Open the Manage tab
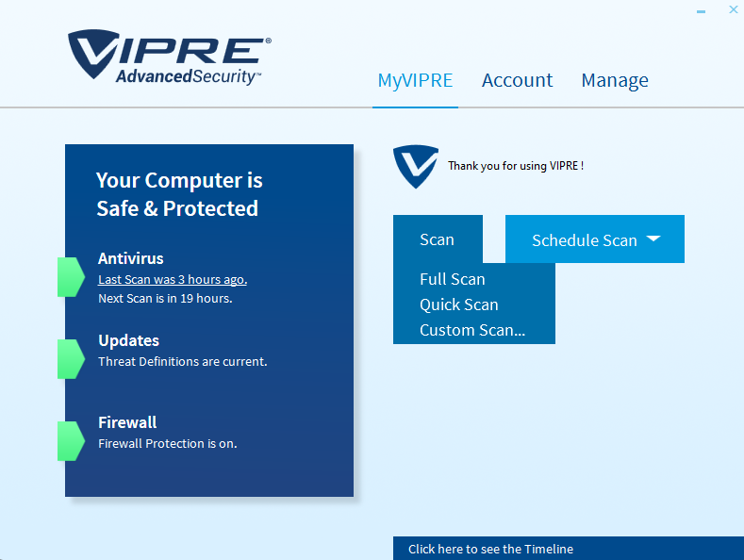The image size is (744, 560). (x=615, y=81)
